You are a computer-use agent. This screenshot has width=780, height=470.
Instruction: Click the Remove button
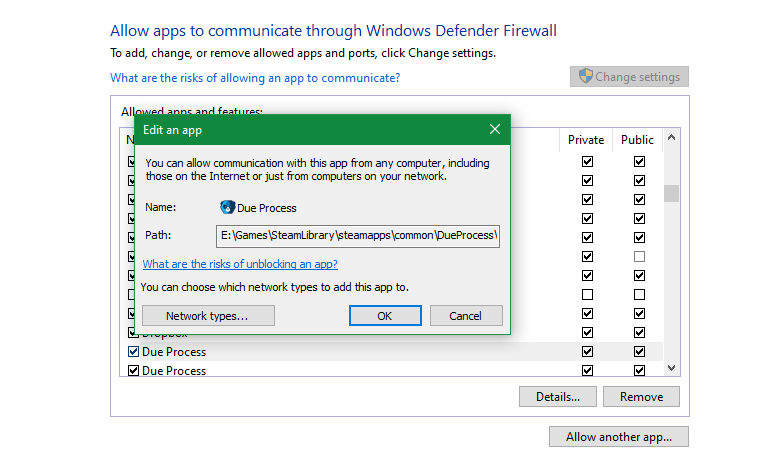[641, 397]
